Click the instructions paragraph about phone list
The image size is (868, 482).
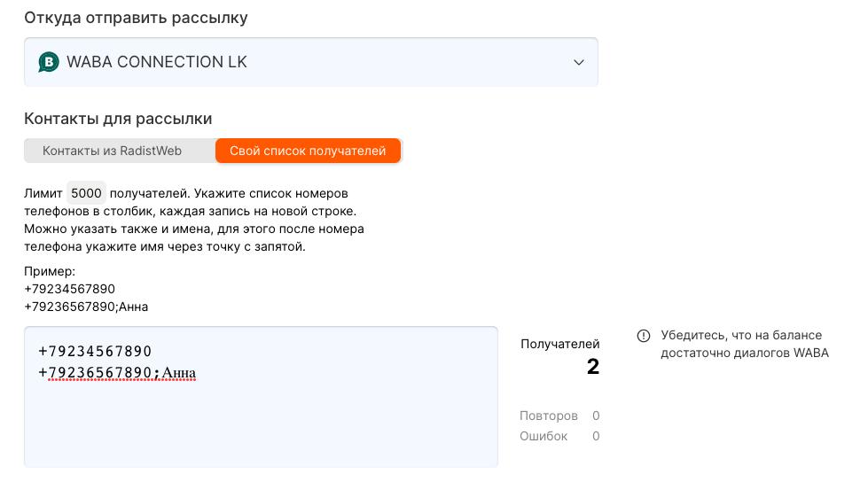click(x=195, y=220)
